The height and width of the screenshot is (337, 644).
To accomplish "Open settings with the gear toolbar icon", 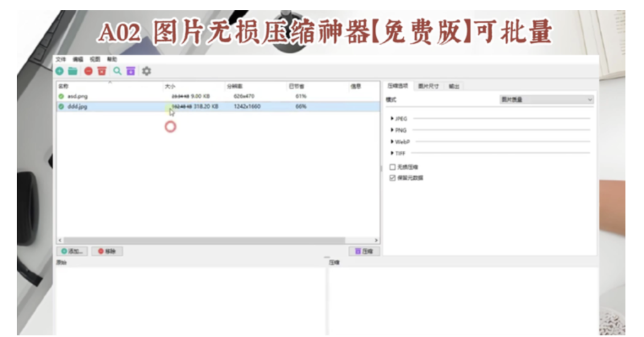I will 147,71.
